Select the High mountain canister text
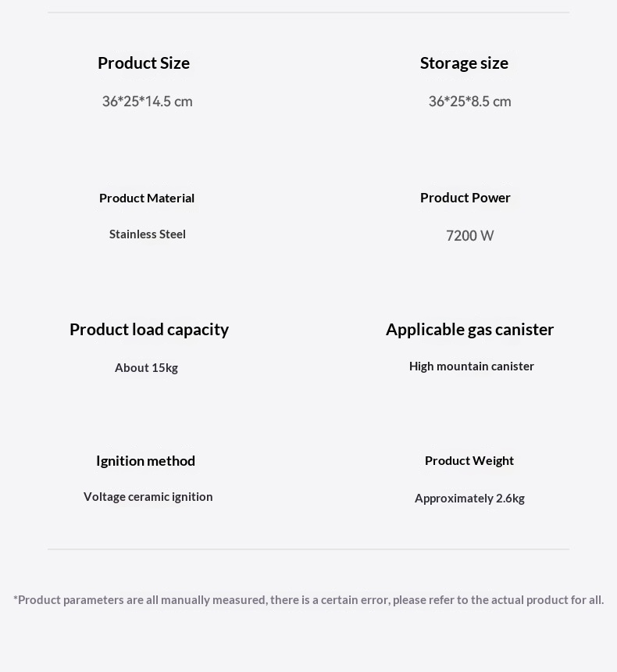Screen dimensions: 617x672 [x=471, y=366]
